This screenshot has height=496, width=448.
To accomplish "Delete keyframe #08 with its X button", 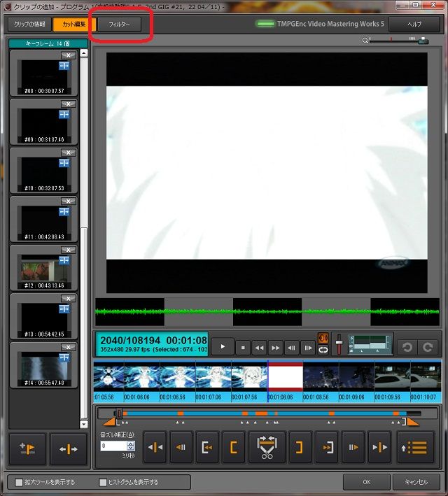I will [x=69, y=55].
